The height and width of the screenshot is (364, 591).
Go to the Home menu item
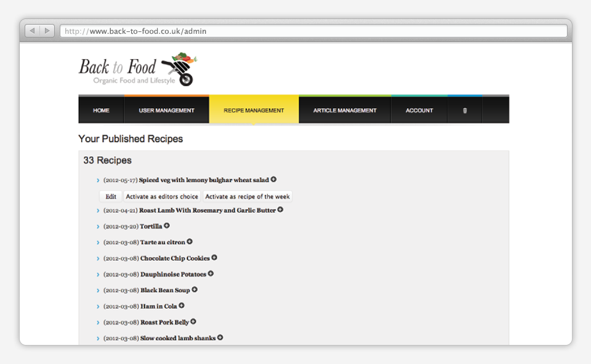click(x=101, y=110)
